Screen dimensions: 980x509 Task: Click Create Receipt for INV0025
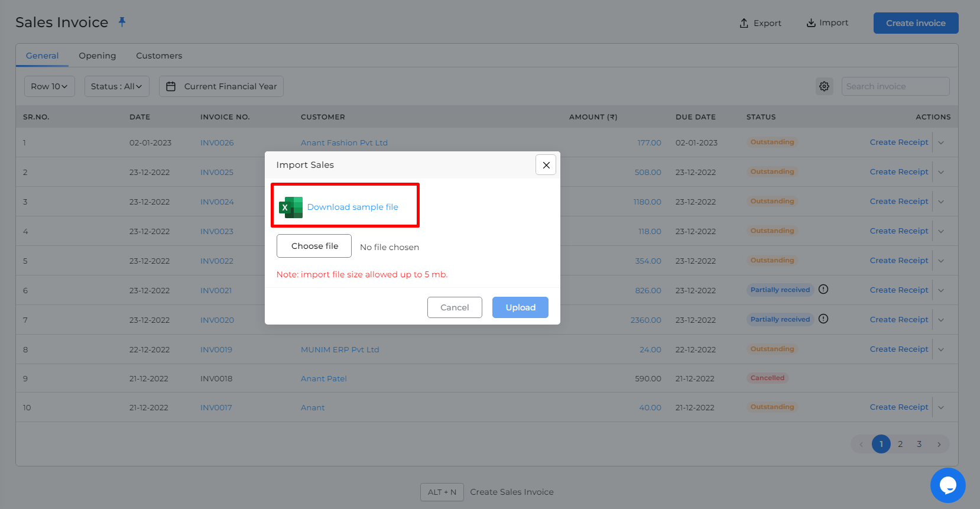899,171
